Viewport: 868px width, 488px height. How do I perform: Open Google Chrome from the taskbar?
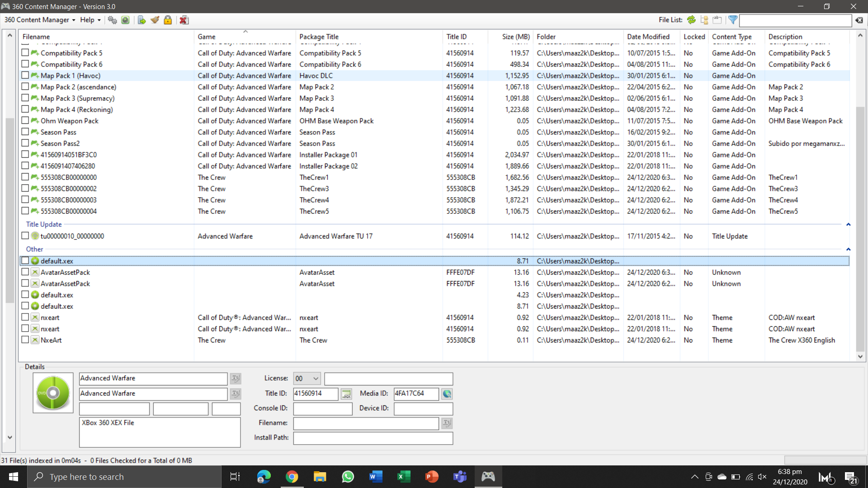(292, 477)
